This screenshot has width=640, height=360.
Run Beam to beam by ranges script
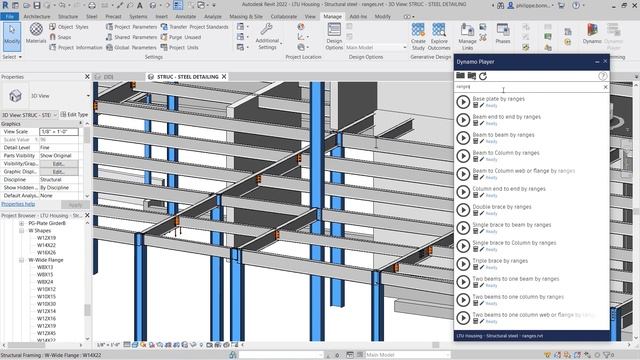point(463,138)
